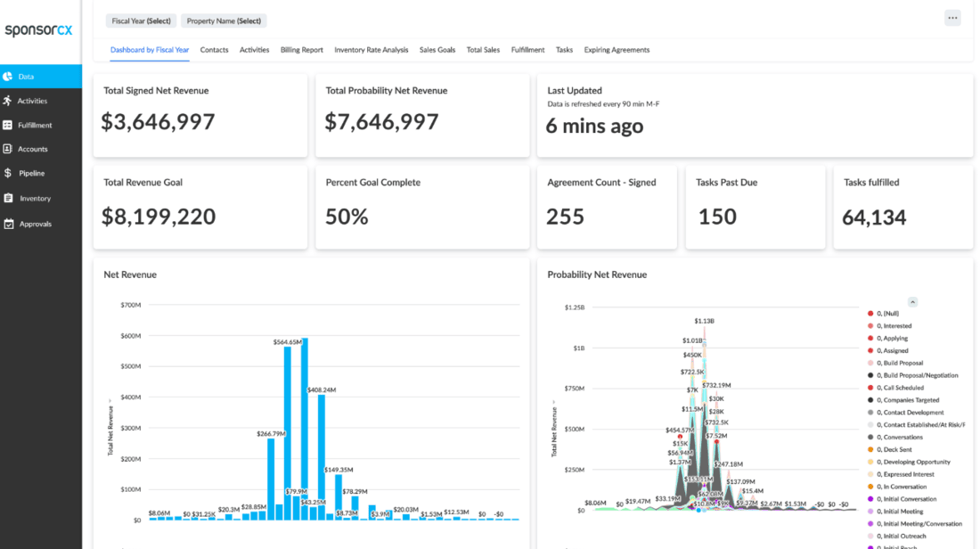This screenshot has height=549, width=980.
Task: Click the Approvals checkmark icon
Action: [8, 224]
